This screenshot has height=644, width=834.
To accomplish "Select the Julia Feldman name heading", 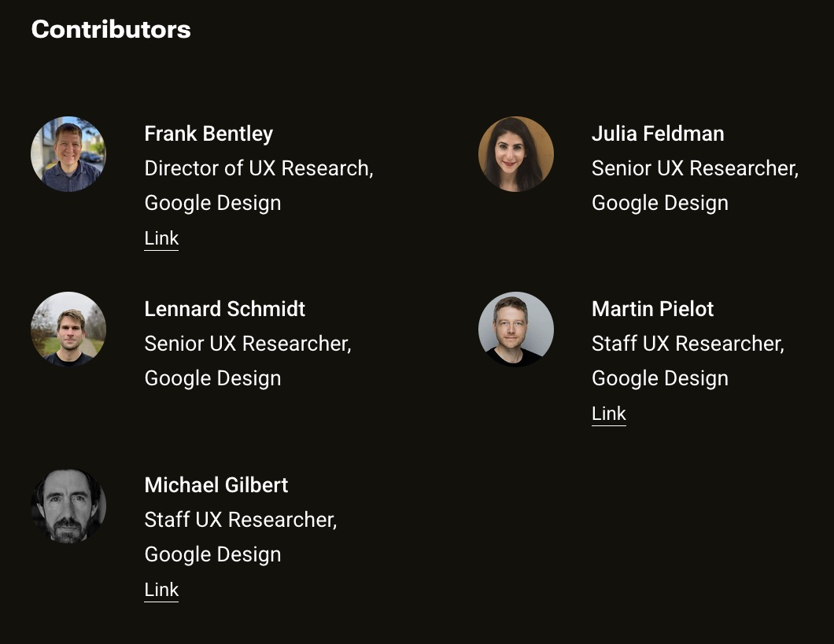I will pos(658,134).
